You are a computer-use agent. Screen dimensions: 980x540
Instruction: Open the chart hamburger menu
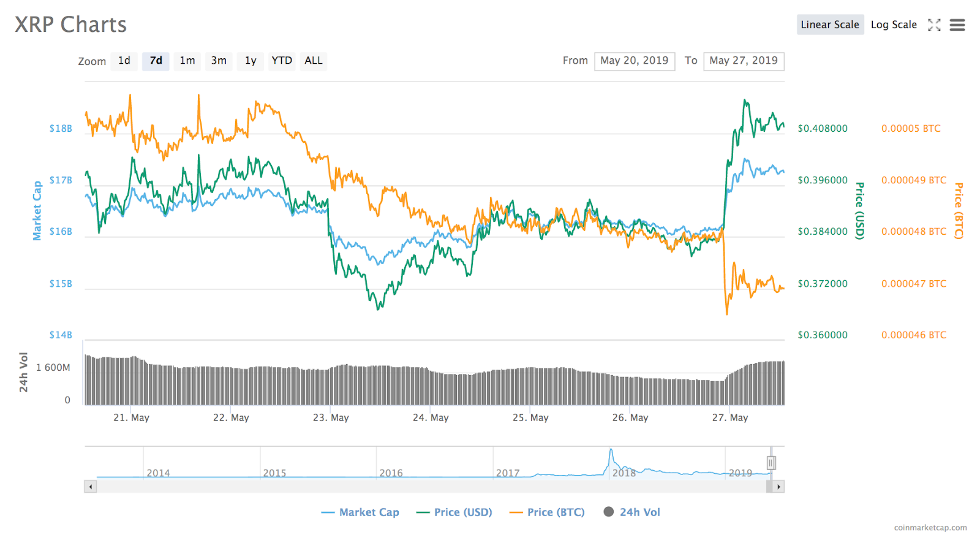(x=957, y=25)
